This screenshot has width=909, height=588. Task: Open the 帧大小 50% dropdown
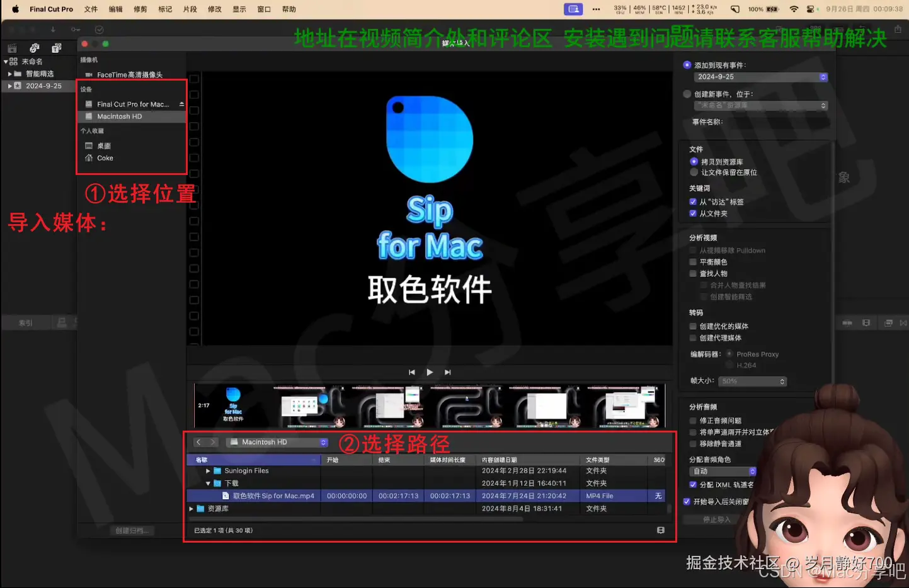point(753,381)
